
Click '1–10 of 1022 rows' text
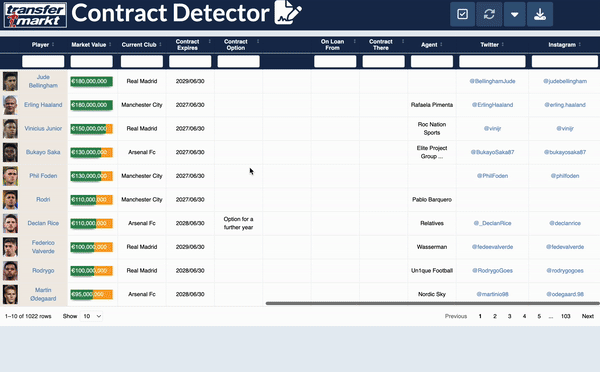(28, 316)
